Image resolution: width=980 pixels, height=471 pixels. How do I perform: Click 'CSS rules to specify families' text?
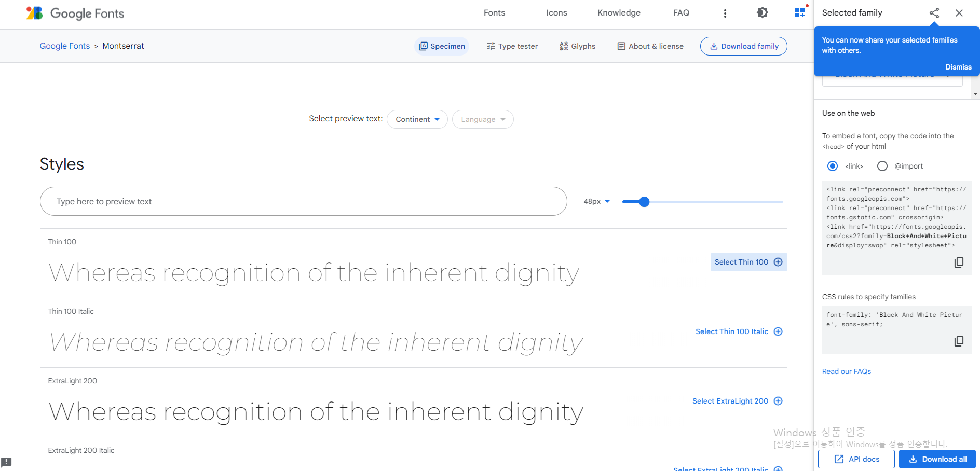[869, 297]
